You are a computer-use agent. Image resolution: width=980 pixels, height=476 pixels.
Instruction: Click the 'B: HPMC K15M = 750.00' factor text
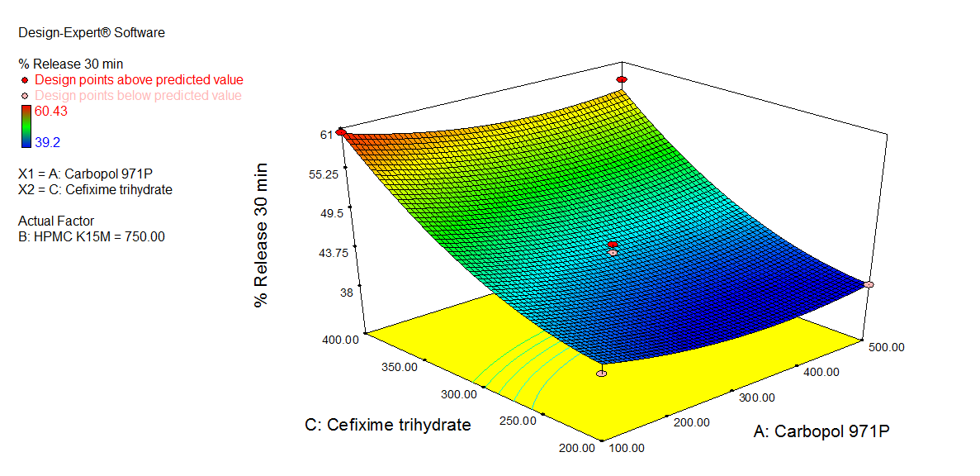coord(92,236)
